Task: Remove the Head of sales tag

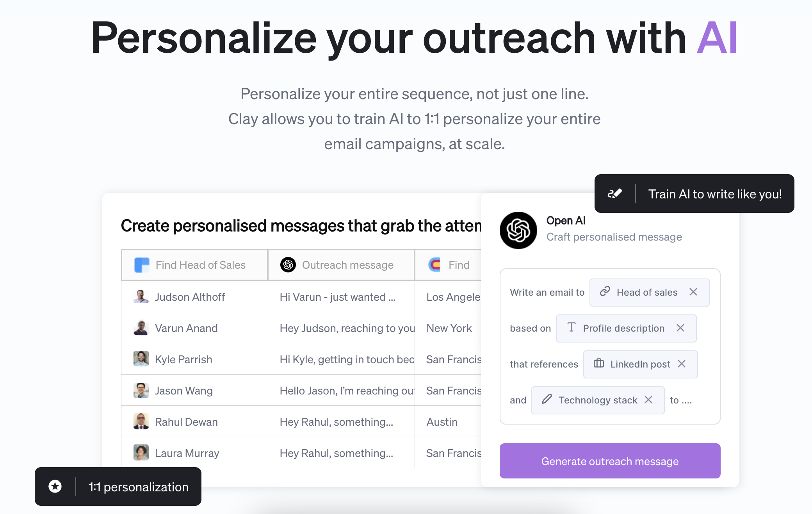Action: (x=693, y=292)
